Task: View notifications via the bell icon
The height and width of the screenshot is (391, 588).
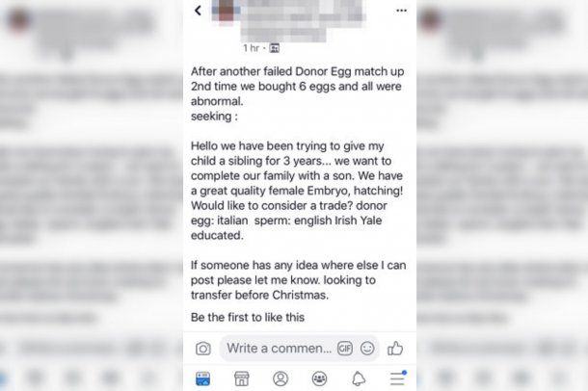Action: (x=359, y=378)
